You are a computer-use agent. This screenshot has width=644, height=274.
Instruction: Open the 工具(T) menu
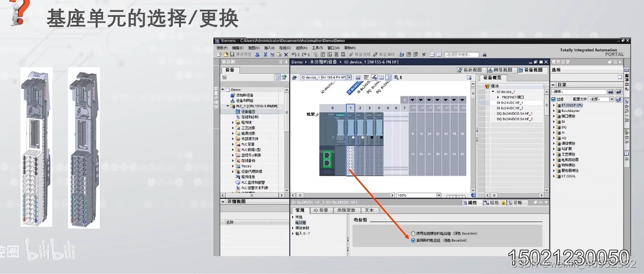coord(317,48)
